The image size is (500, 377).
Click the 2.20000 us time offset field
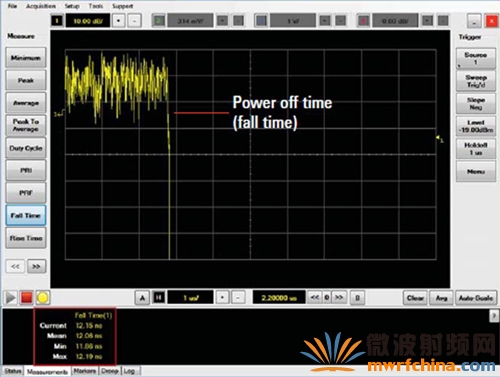[x=279, y=298]
